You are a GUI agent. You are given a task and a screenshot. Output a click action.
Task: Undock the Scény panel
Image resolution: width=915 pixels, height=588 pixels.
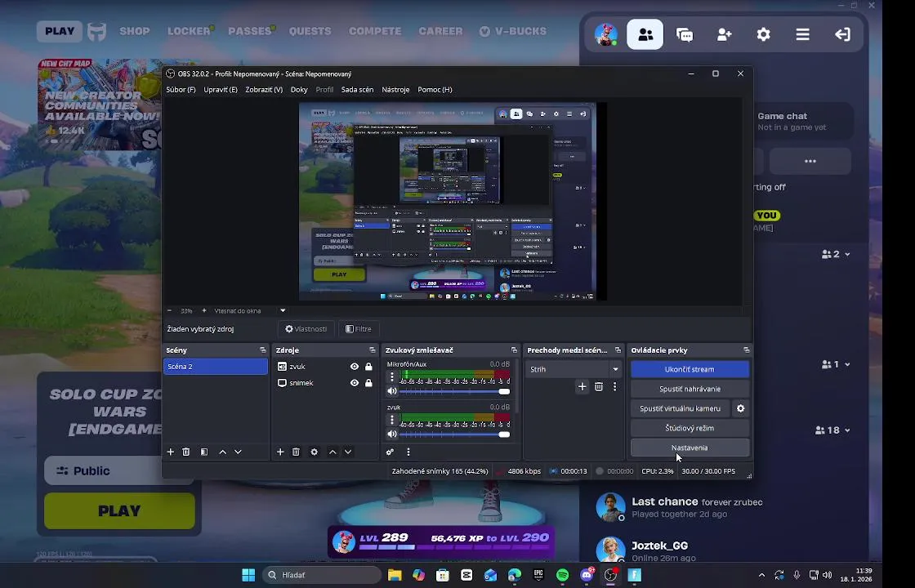[263, 350]
